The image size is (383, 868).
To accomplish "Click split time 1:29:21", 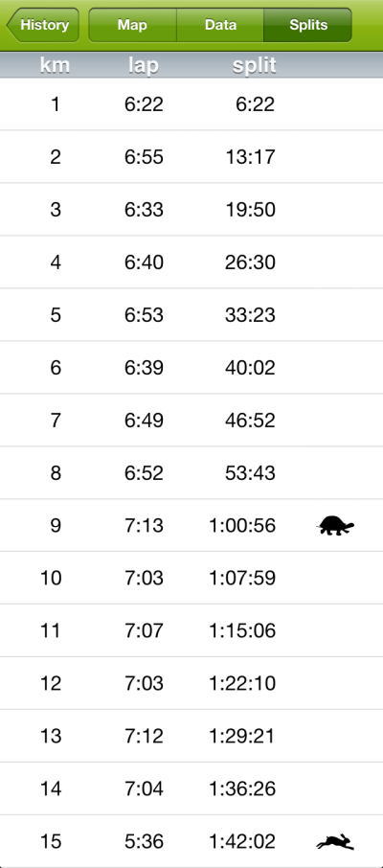I will coord(242,736).
